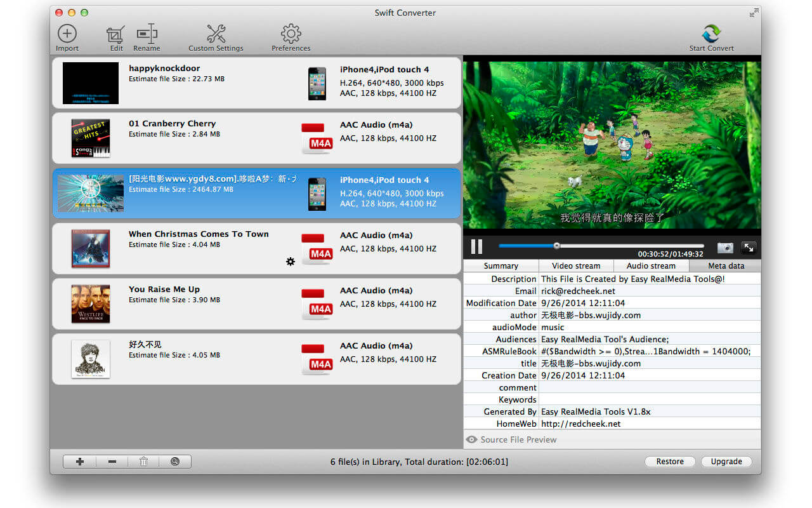Viewport: 812px width, 508px height.
Task: Open Preferences gear icon
Action: pyautogui.click(x=291, y=34)
